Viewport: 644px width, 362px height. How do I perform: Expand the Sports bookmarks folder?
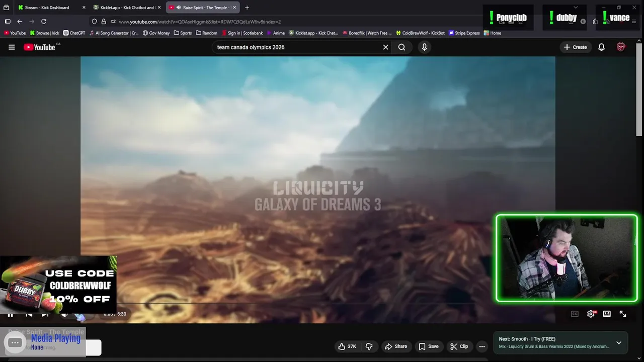(x=183, y=33)
